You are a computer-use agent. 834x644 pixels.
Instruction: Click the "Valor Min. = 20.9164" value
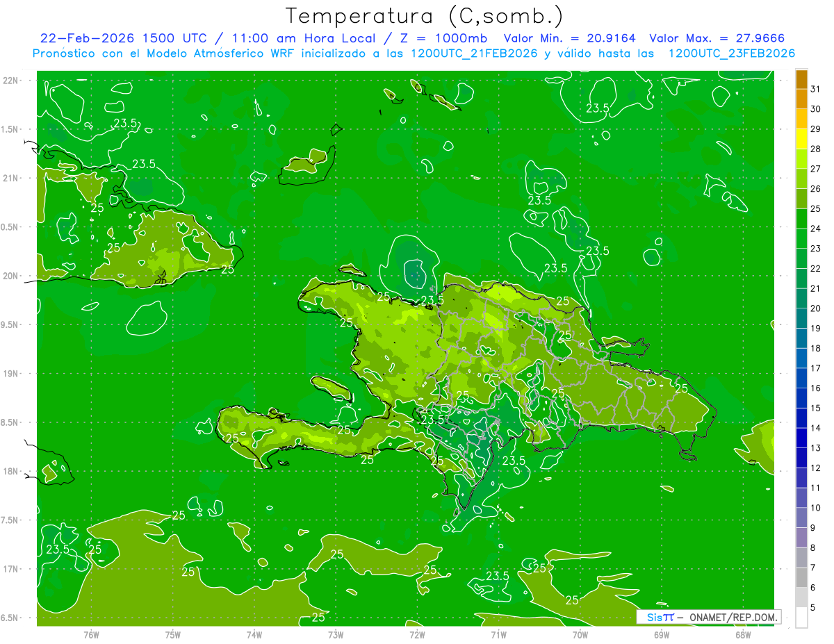coord(569,38)
